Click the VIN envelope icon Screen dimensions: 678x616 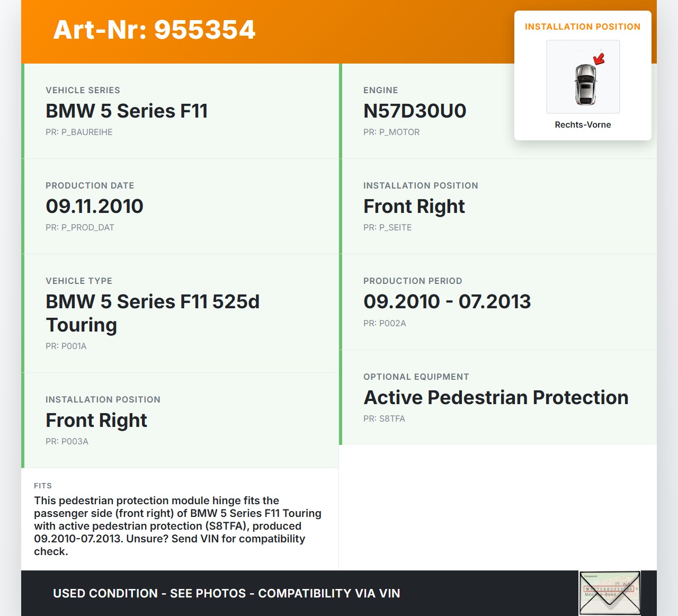click(x=610, y=593)
